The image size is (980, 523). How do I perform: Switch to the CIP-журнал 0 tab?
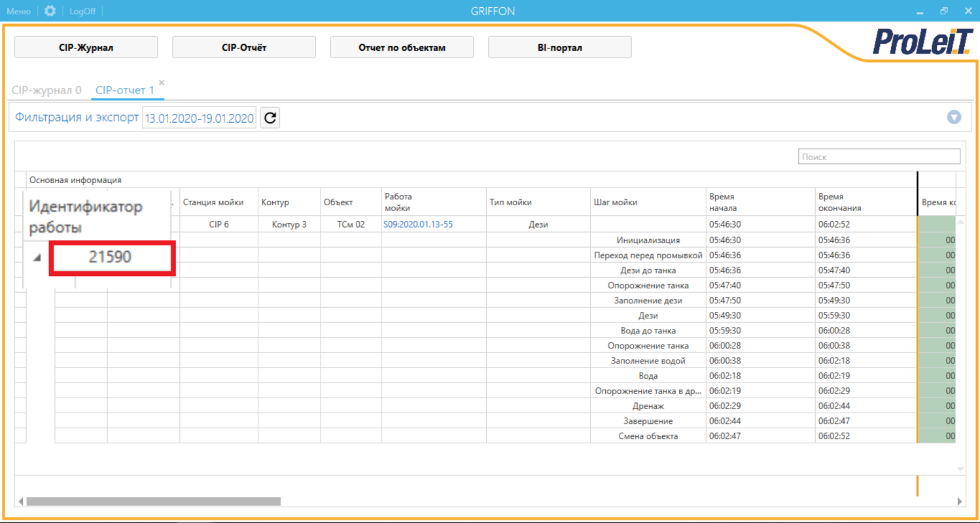click(46, 90)
